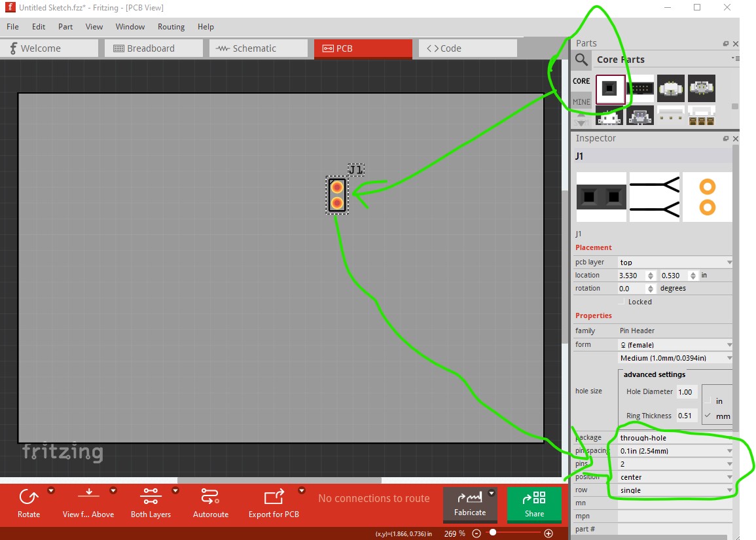Click the zoom slider handle
Viewport: 756px width, 540px height.
[x=493, y=533]
